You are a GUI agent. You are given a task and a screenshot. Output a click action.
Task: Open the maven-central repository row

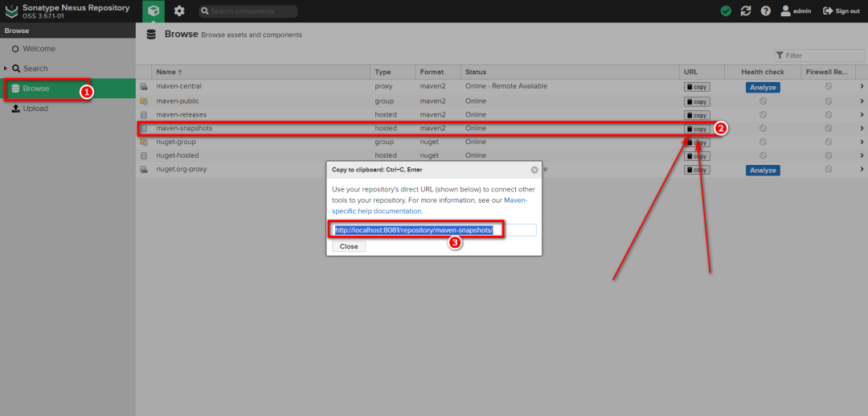pos(502,86)
